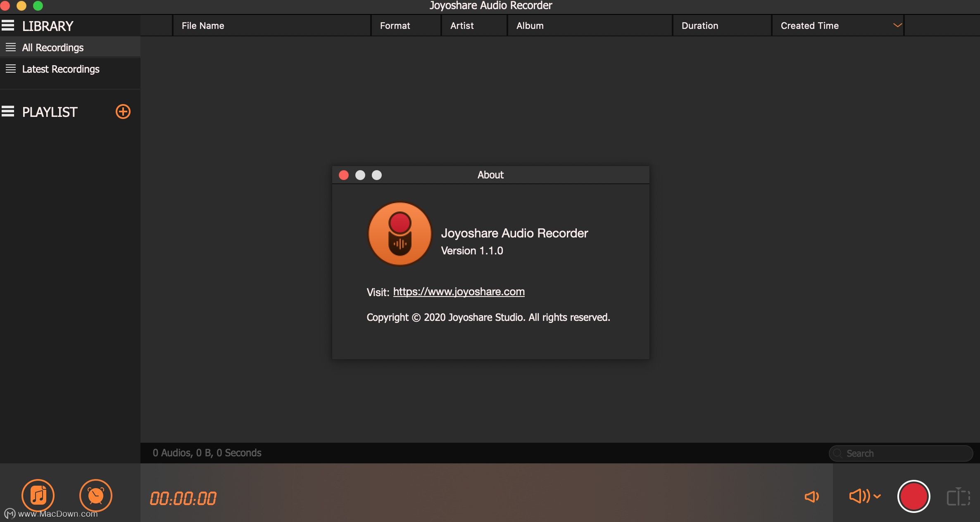Screen dimensions: 980x522
Task: Click the '0 Audios, 0 B, 0 Seconds' status text
Action: tap(207, 453)
